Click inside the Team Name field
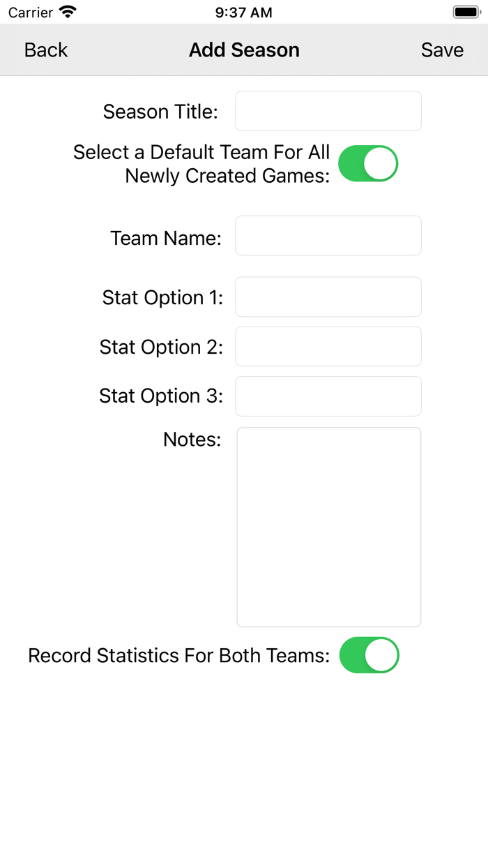The image size is (488, 868). 328,235
